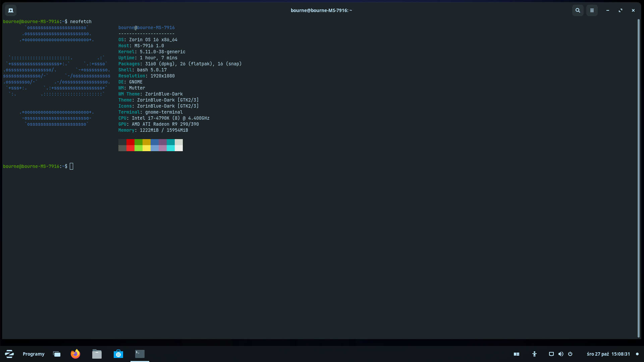Click the bright green palette block
This screenshot has height=362, width=644.
tap(139, 148)
